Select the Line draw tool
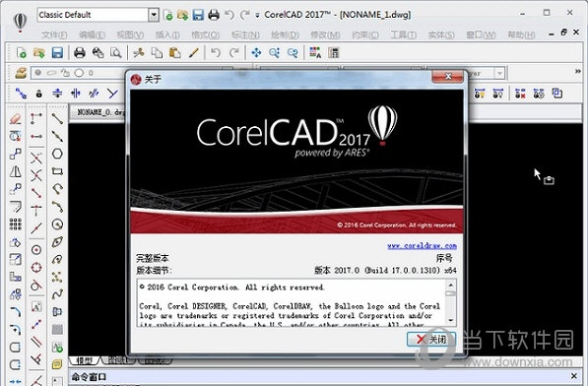 [x=57, y=119]
